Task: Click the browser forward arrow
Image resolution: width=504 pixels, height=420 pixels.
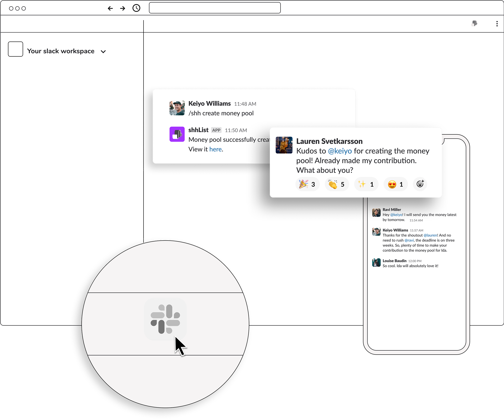Action: click(123, 8)
